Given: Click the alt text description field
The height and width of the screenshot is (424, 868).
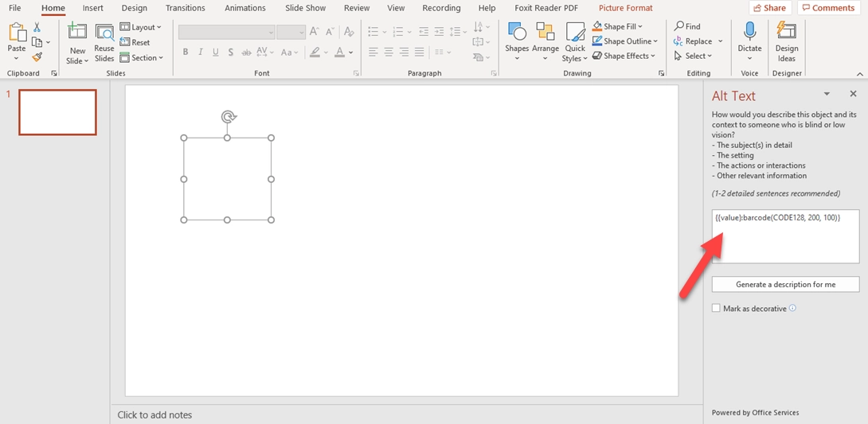Looking at the screenshot, I should click(785, 236).
